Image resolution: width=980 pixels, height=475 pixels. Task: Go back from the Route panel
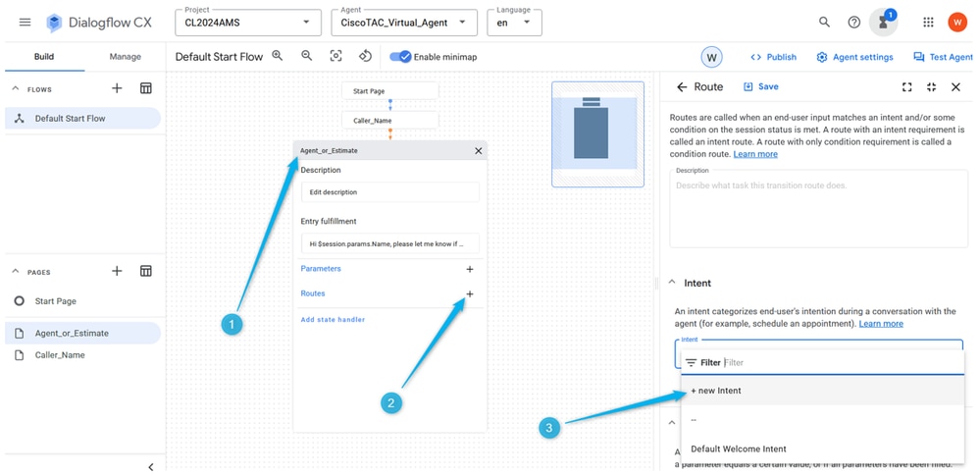[682, 87]
